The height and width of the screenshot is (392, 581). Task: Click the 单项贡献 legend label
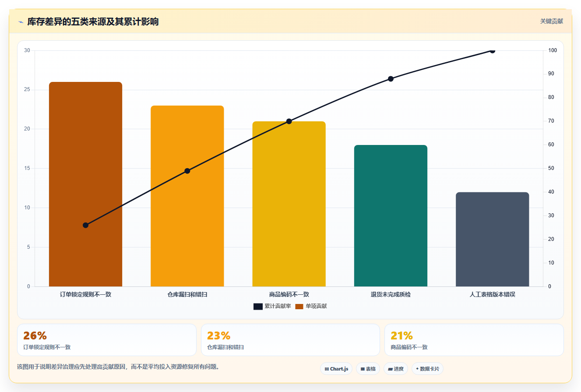[x=316, y=306]
